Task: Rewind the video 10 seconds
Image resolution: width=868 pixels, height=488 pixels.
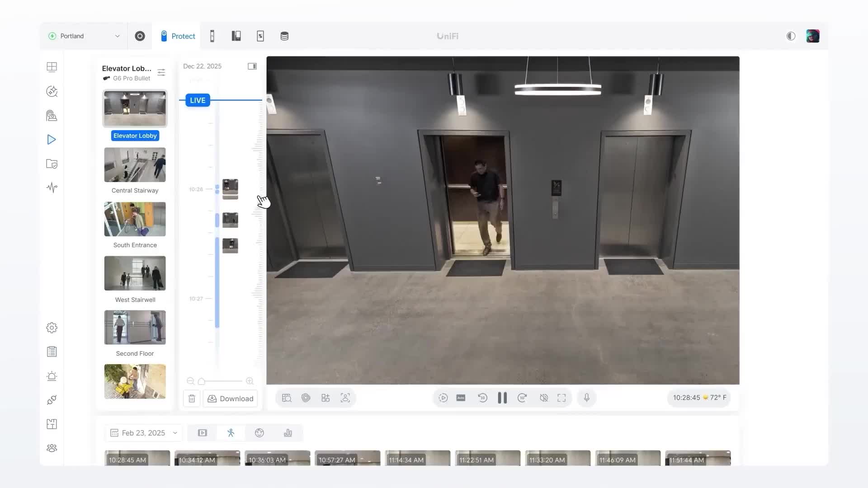Action: point(482,398)
